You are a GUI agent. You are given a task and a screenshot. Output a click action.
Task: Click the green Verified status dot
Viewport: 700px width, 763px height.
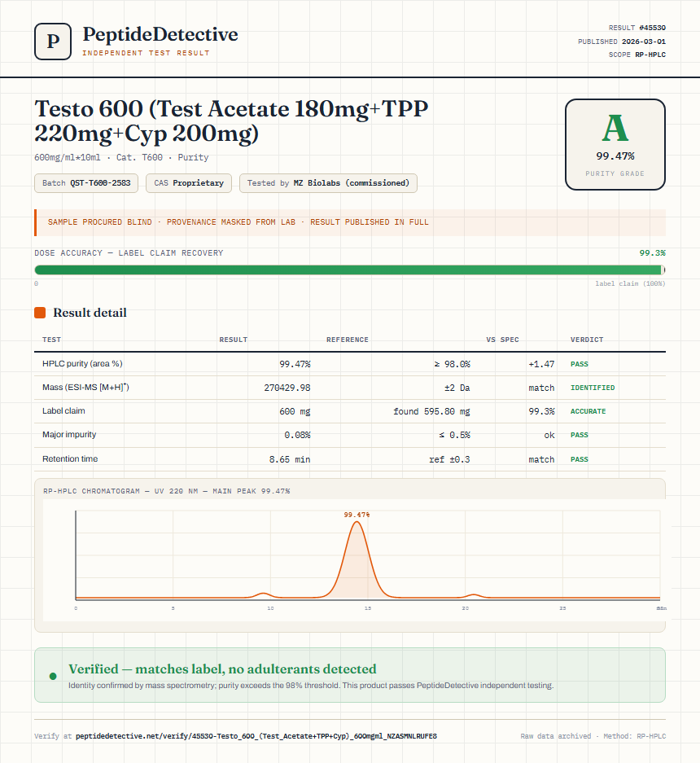pos(53,676)
